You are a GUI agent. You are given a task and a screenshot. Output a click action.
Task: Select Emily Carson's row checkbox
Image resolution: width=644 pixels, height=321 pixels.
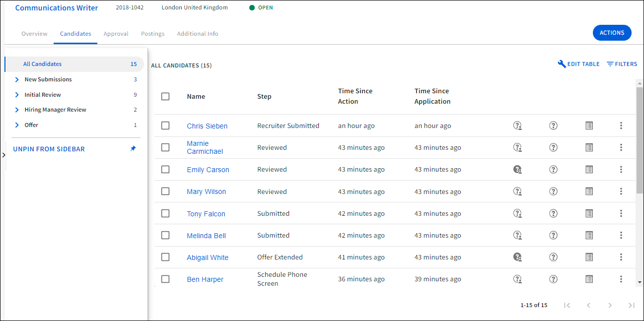tap(165, 169)
